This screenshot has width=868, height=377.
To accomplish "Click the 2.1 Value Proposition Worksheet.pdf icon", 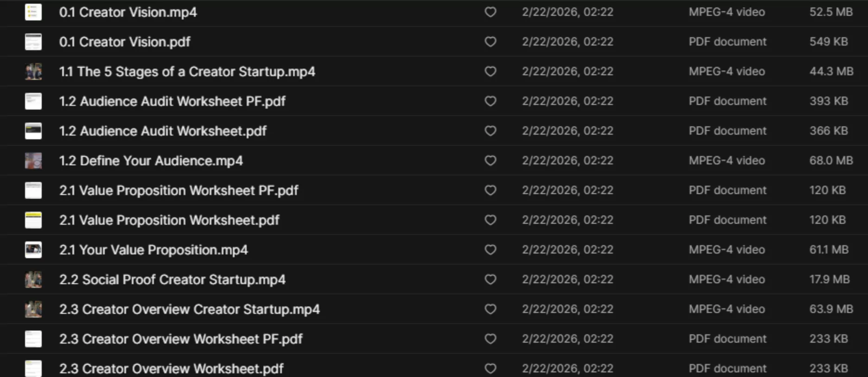I will 33,220.
